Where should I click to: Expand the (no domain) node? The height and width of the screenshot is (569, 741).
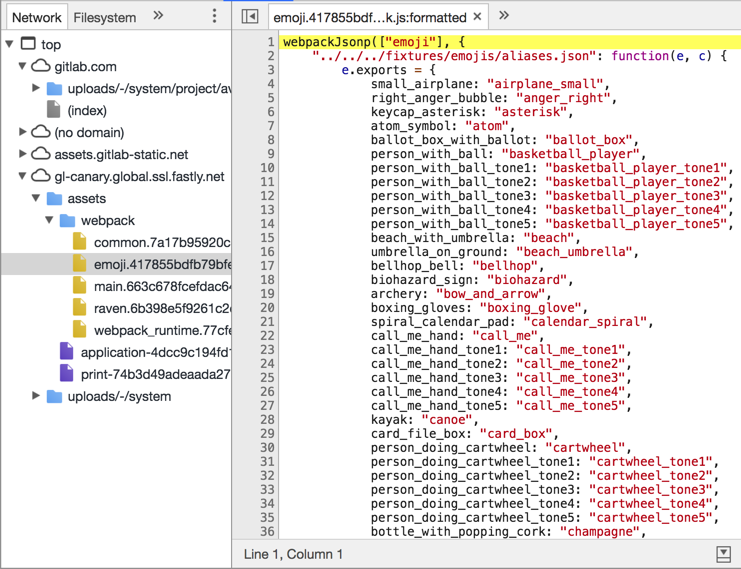[x=23, y=132]
